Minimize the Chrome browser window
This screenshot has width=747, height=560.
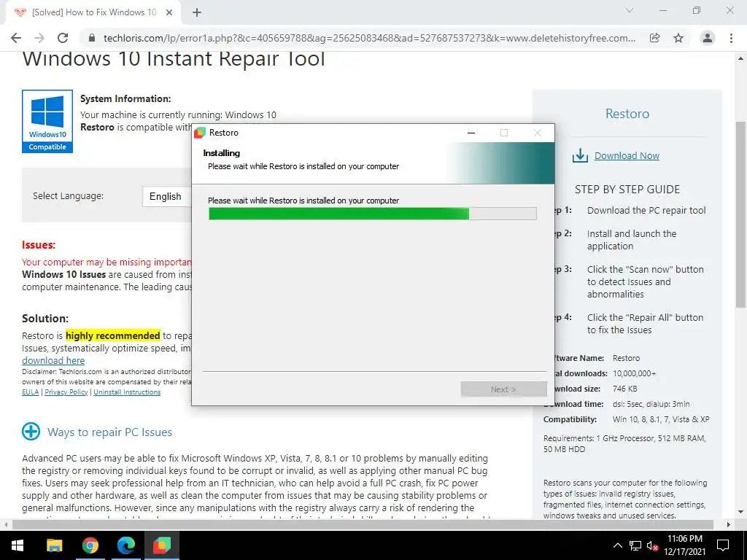[x=663, y=10]
